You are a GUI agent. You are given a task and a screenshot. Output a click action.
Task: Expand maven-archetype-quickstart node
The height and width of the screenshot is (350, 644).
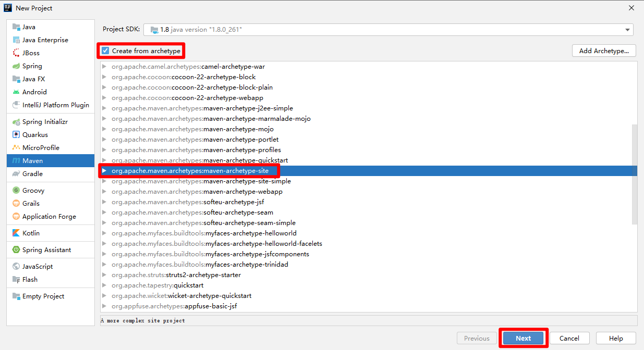105,160
